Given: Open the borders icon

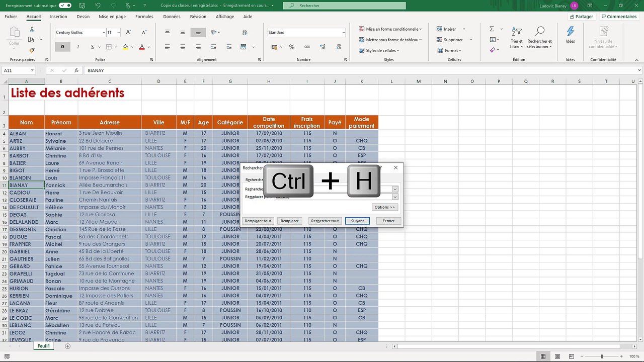Looking at the screenshot, I should 109,47.
